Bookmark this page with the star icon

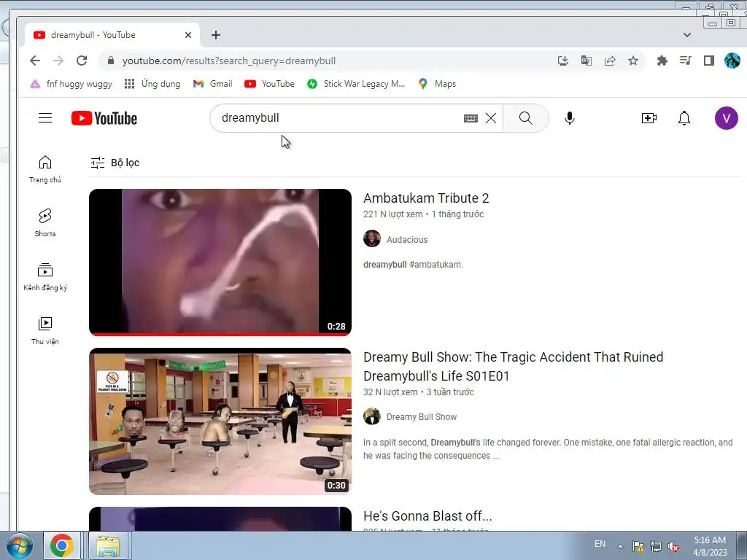coord(632,61)
